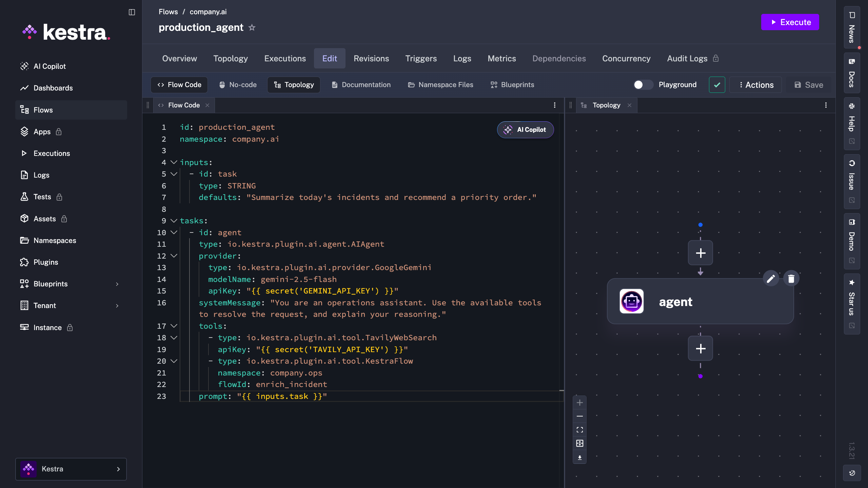The image size is (868, 488).
Task: Toggle the Blueprints view button
Action: 512,85
